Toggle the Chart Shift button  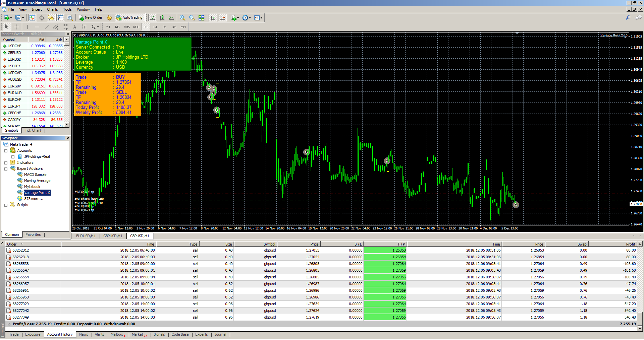pyautogui.click(x=222, y=18)
